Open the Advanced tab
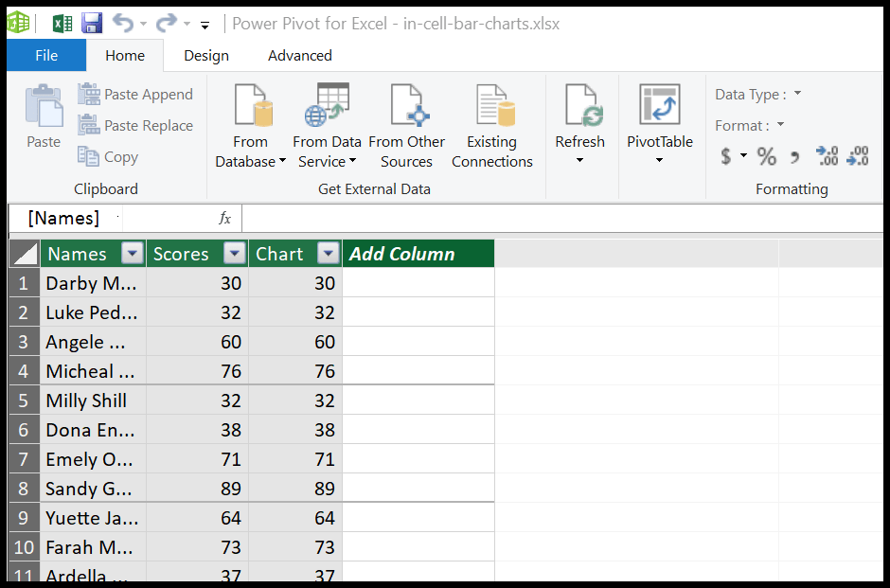 tap(299, 55)
